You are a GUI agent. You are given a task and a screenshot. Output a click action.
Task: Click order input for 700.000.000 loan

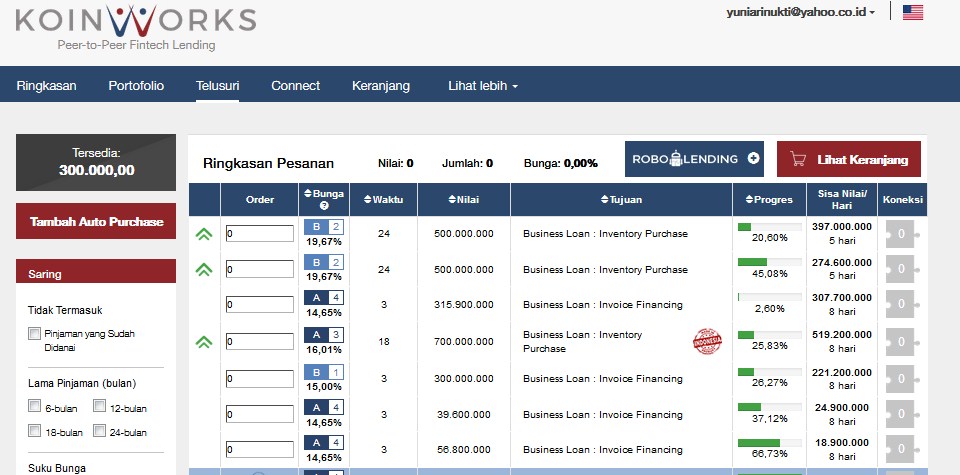[x=260, y=342]
